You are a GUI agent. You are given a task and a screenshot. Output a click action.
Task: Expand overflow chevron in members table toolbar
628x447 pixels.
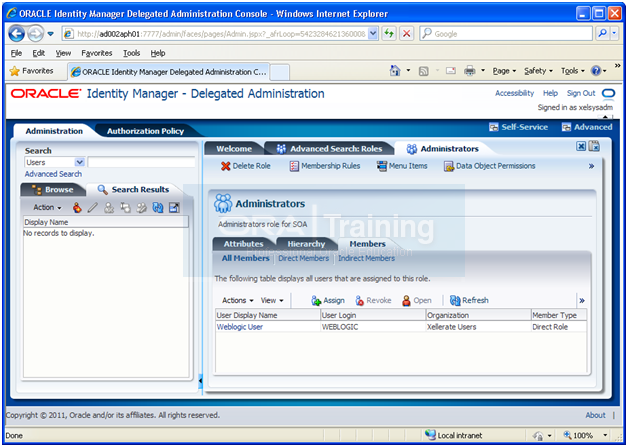click(x=582, y=300)
